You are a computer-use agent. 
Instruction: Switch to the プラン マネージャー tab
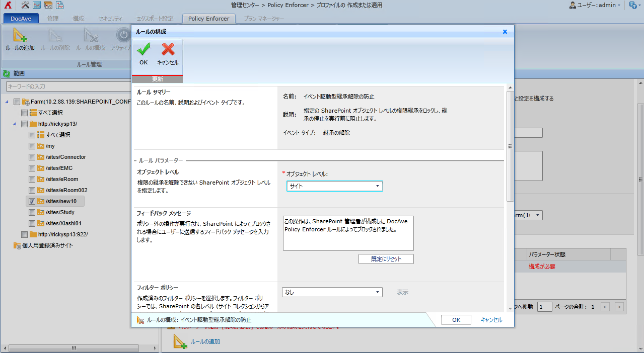[264, 19]
